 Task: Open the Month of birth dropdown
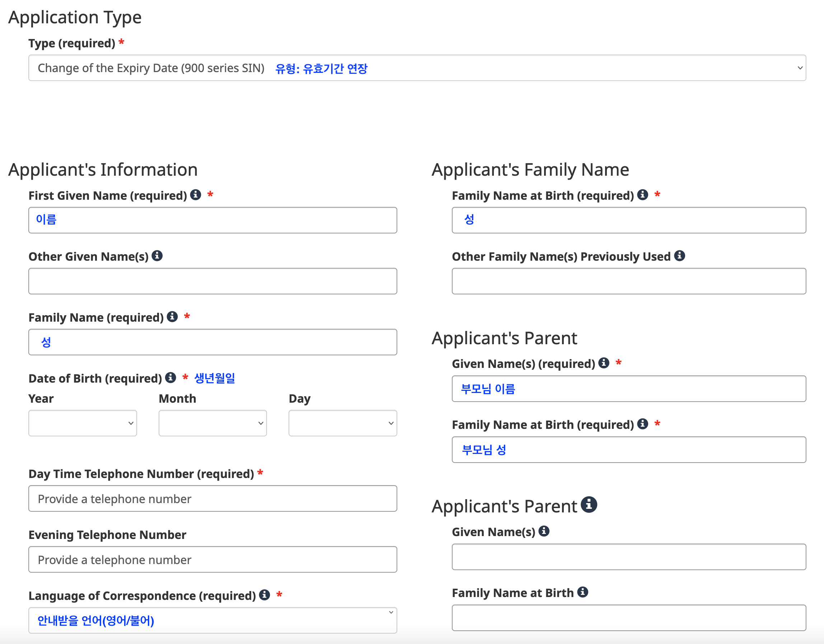212,423
